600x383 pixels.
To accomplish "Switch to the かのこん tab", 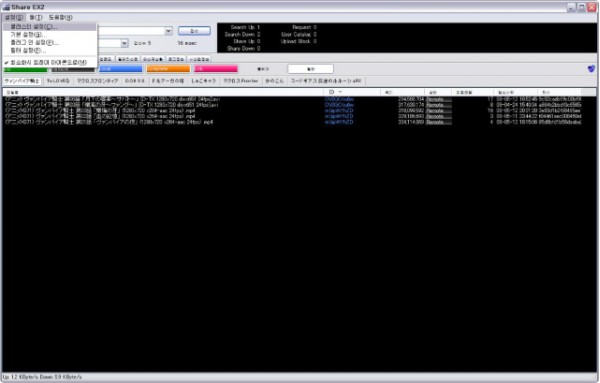I will click(x=274, y=81).
